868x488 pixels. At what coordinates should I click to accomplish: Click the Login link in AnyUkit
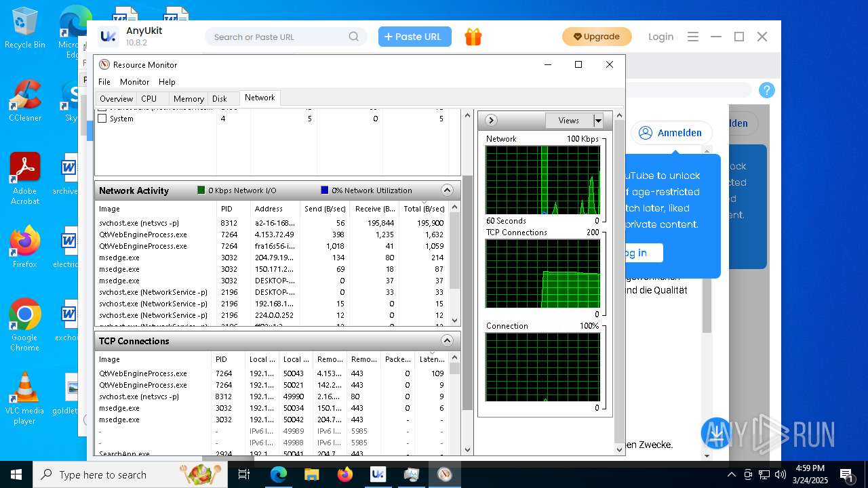(x=660, y=37)
